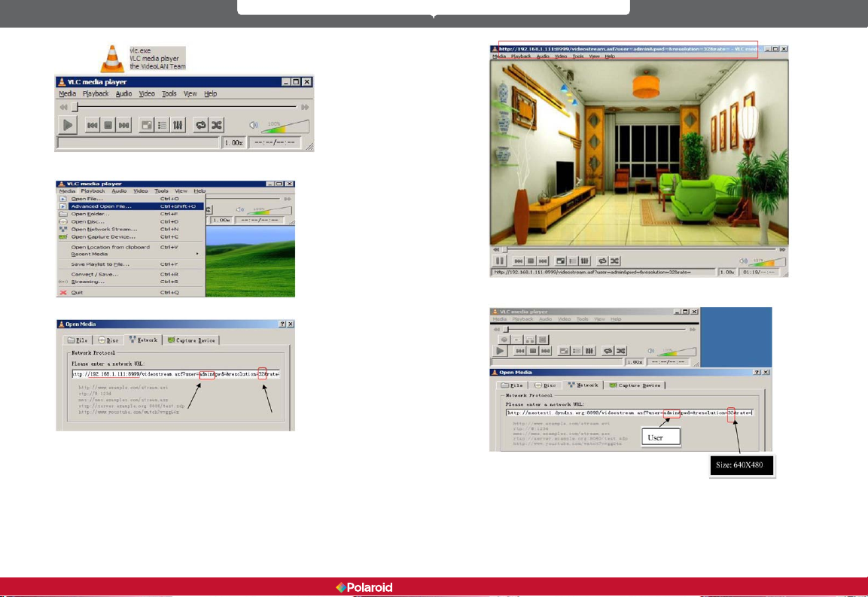Click Previous track in the VLC player below vlc.exe

tap(93, 125)
